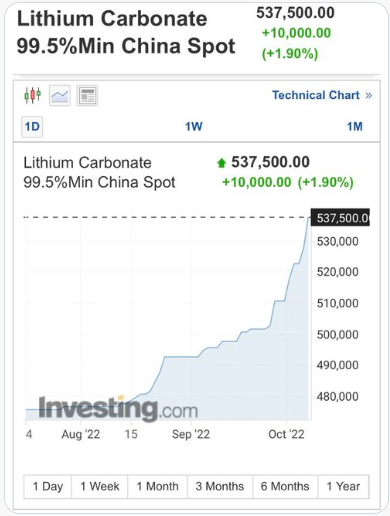Open the Technical Chart link
390x516 pixels.
[316, 95]
